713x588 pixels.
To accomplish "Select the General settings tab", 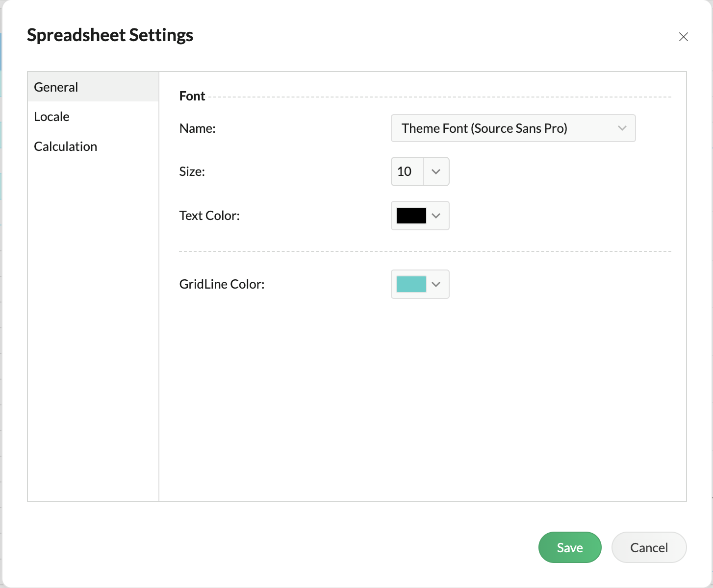I will pyautogui.click(x=56, y=87).
